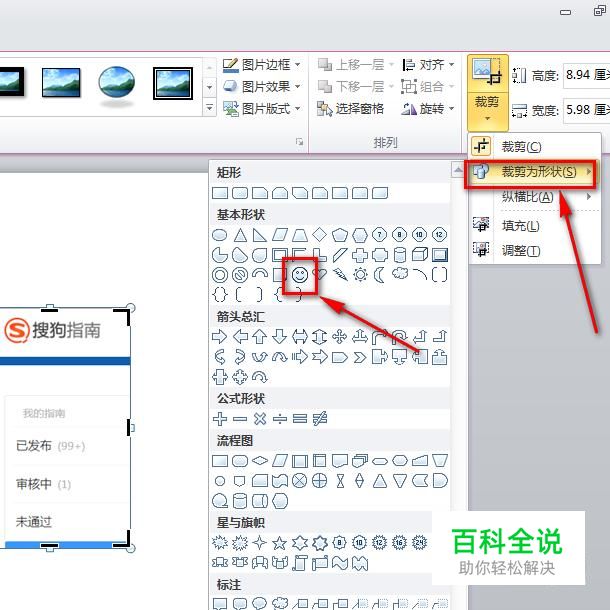Open Crop to Shape (裁剪为形状) submenu

[x=529, y=172]
